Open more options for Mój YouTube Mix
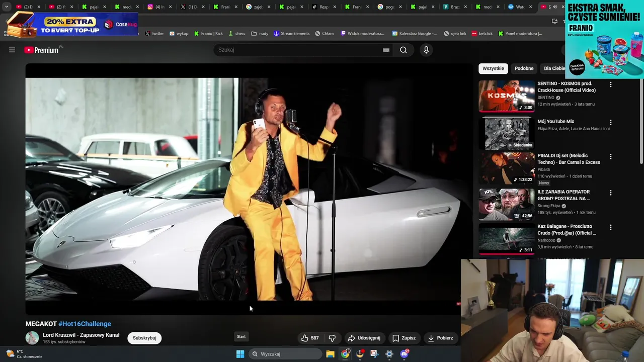Screen dimensions: 644x362 (611, 122)
